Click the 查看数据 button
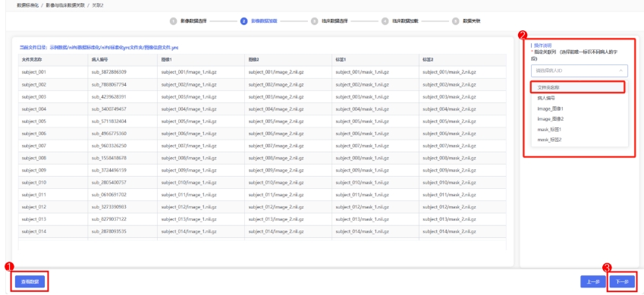Viewport: 644px width, 295px height. tap(30, 281)
